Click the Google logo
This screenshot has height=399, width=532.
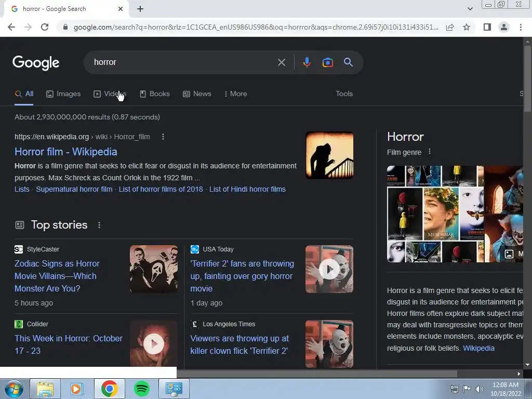click(x=36, y=63)
